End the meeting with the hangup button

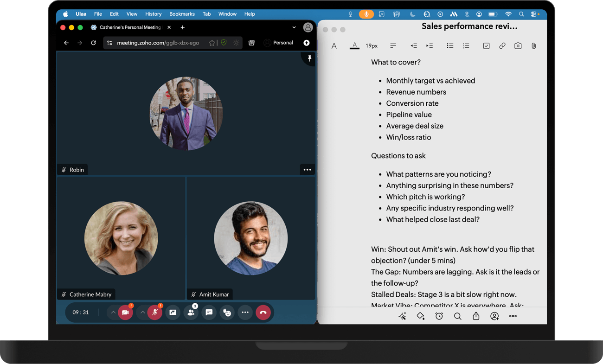click(x=263, y=313)
